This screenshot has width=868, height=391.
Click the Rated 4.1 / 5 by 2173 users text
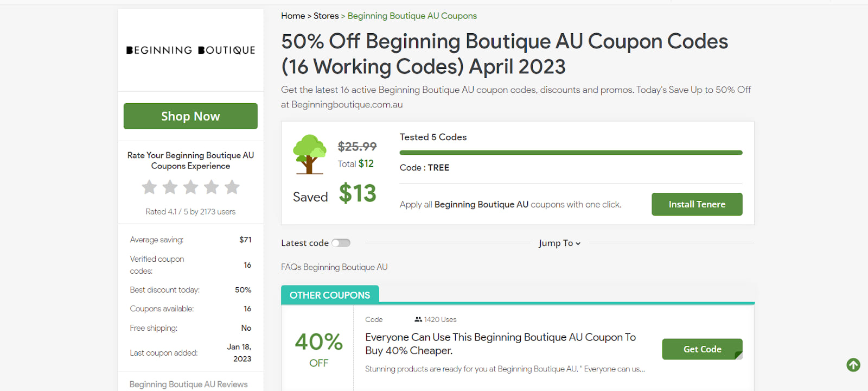190,211
